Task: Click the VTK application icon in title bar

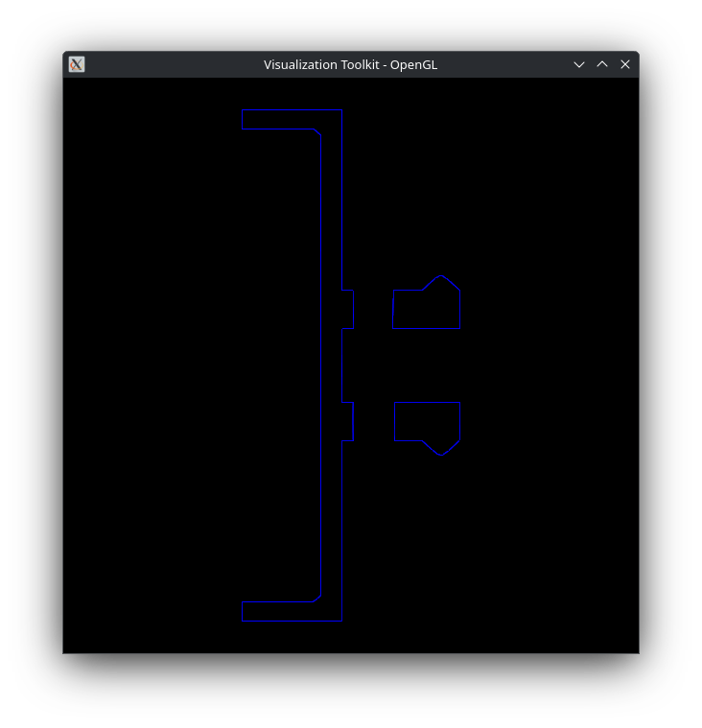Action: click(x=77, y=64)
